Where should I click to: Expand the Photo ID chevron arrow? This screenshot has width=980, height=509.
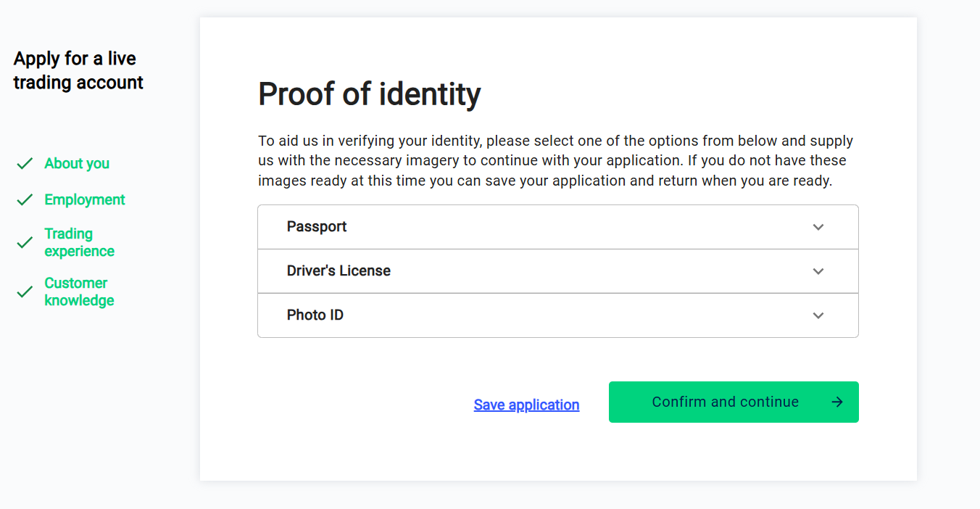click(x=818, y=315)
